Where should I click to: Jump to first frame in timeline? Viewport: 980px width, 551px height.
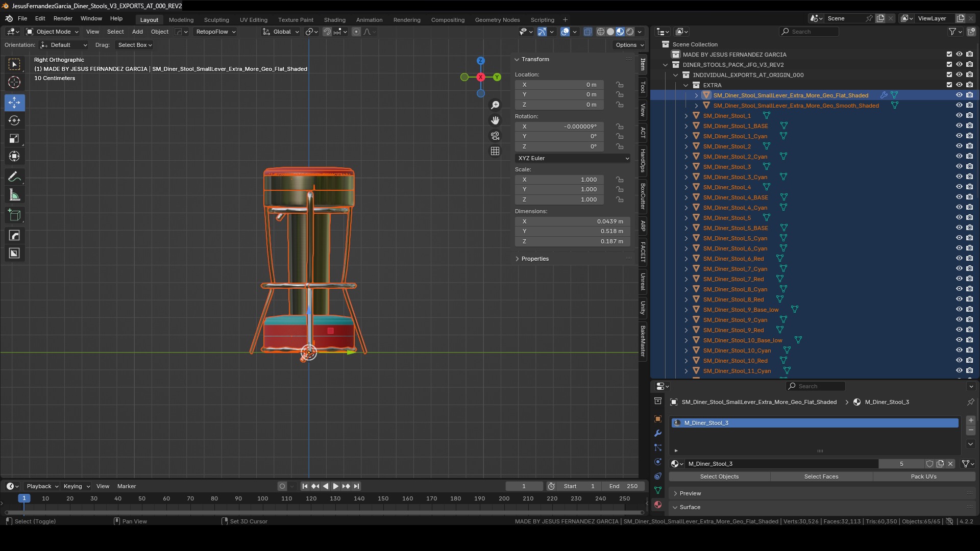[305, 486]
